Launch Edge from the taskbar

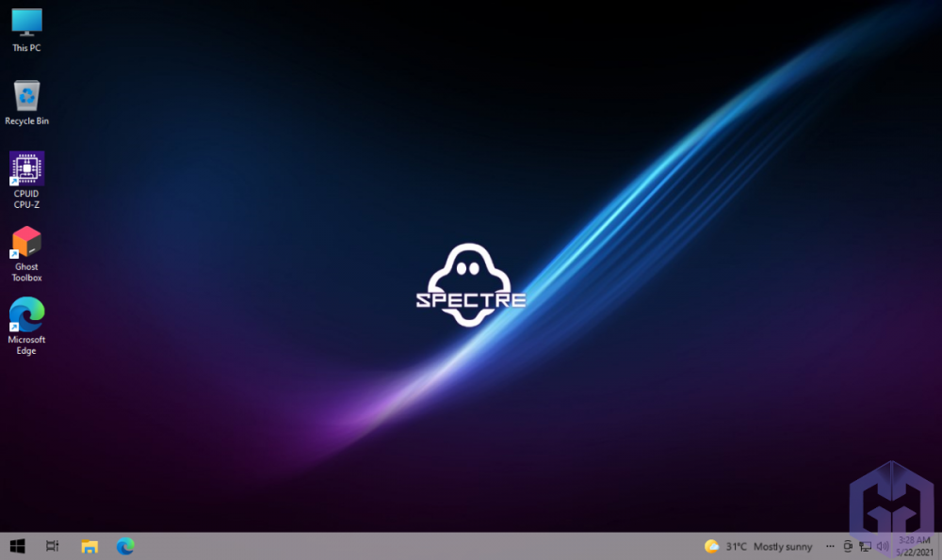coord(123,546)
